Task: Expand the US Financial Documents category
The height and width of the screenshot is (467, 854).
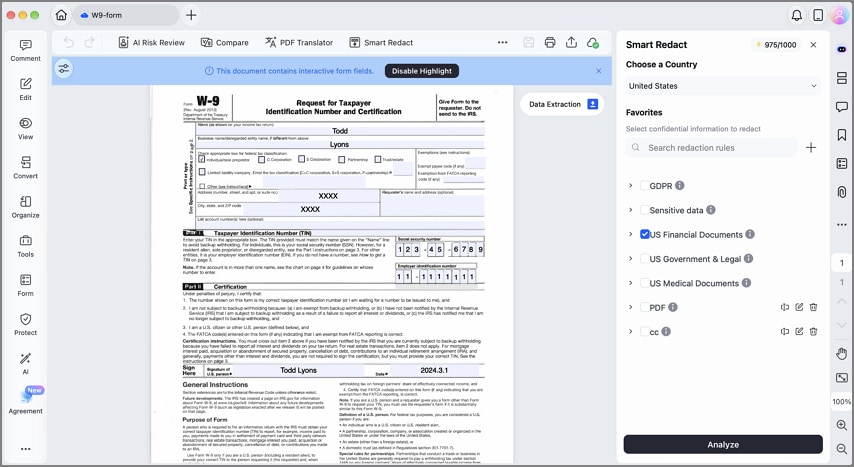Action: [631, 234]
